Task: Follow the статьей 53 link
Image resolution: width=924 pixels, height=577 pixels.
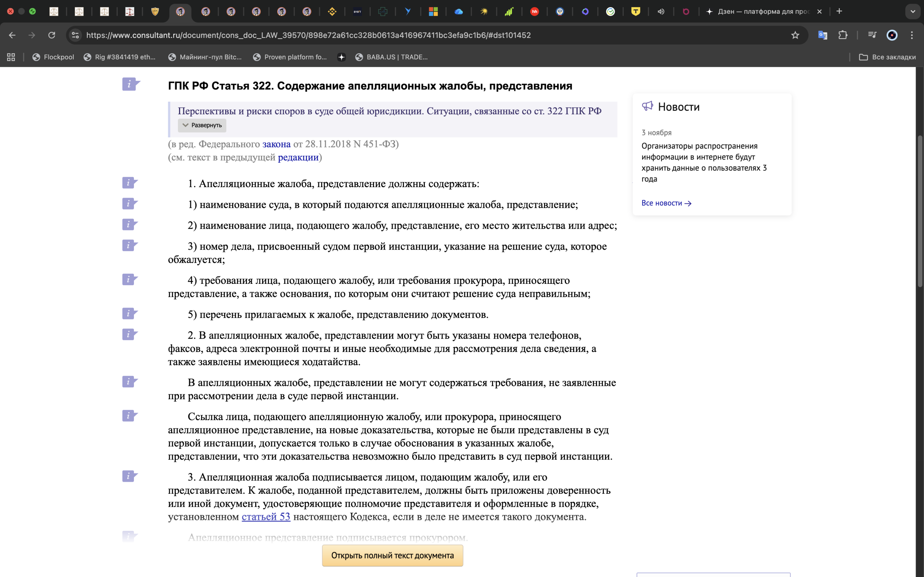Action: point(266,517)
